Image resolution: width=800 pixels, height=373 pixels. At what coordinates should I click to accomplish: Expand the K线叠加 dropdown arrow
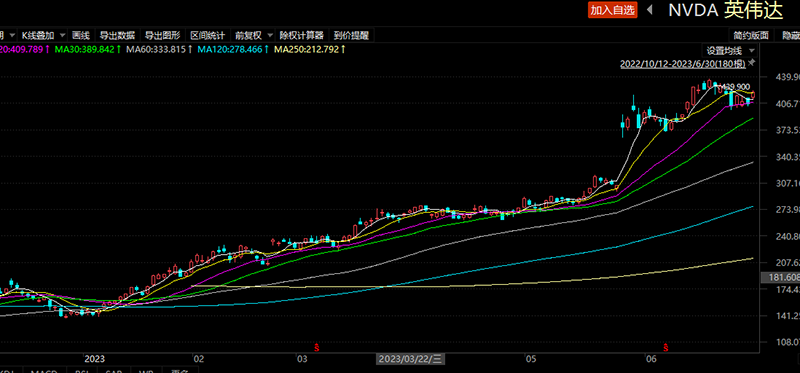click(x=62, y=35)
